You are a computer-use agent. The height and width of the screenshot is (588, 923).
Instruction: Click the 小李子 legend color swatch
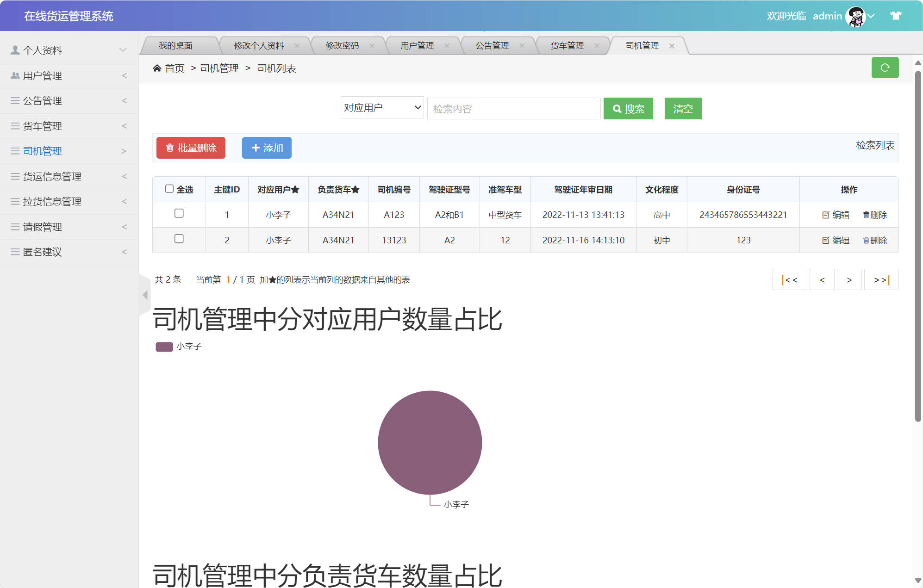tap(164, 346)
